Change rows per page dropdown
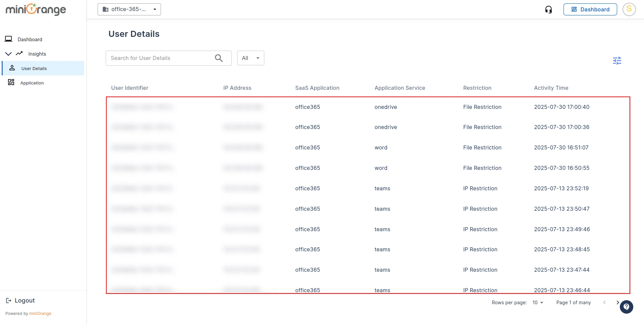 [x=538, y=303]
